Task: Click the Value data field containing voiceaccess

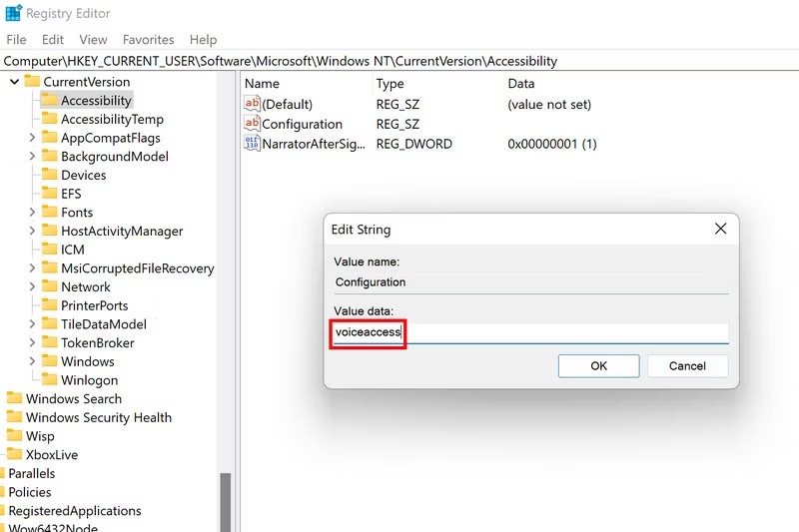Action: [531, 332]
